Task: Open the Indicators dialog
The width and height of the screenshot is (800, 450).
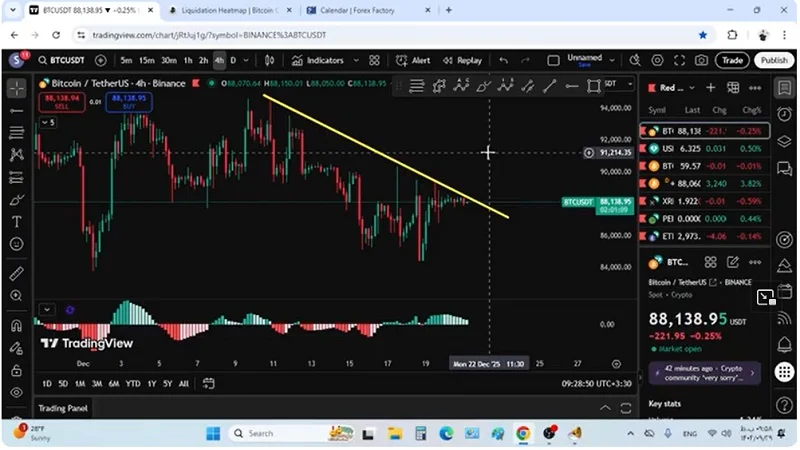Action: pos(317,60)
